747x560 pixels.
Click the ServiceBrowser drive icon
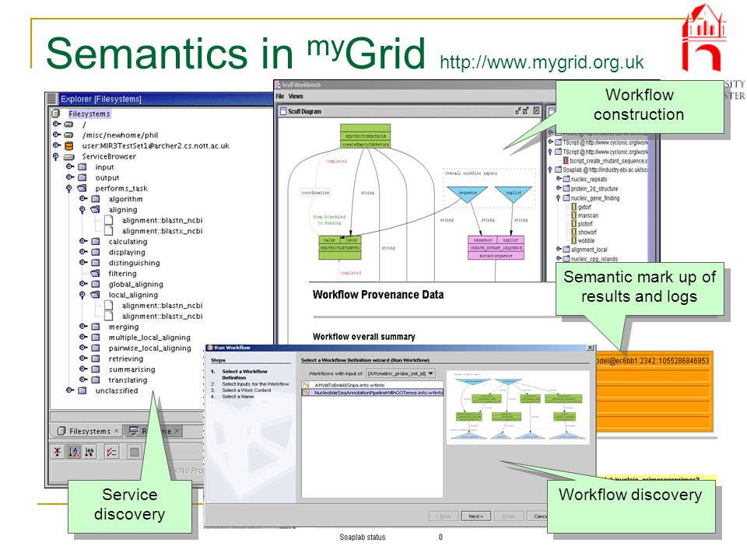69,156
